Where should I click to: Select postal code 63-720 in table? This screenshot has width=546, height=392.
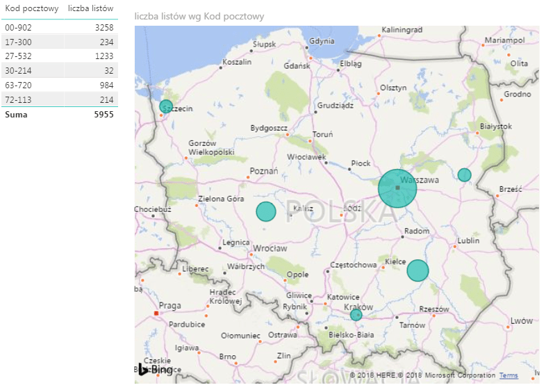pos(18,85)
